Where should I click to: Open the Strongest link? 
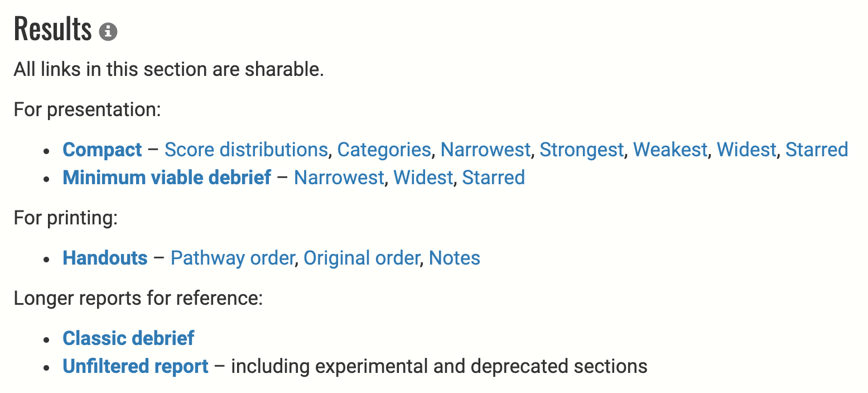[x=581, y=150]
